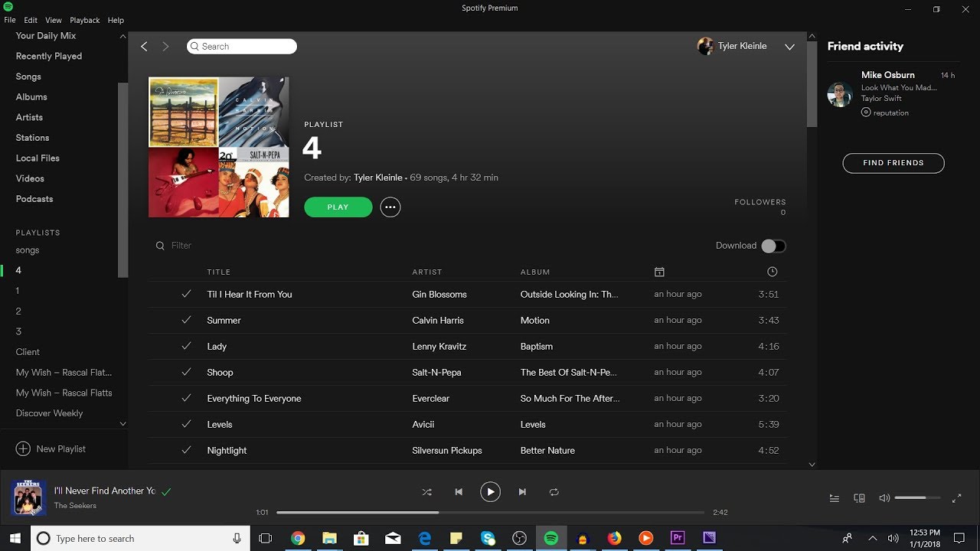Skip to the next track
The height and width of the screenshot is (551, 980).
[x=522, y=492]
